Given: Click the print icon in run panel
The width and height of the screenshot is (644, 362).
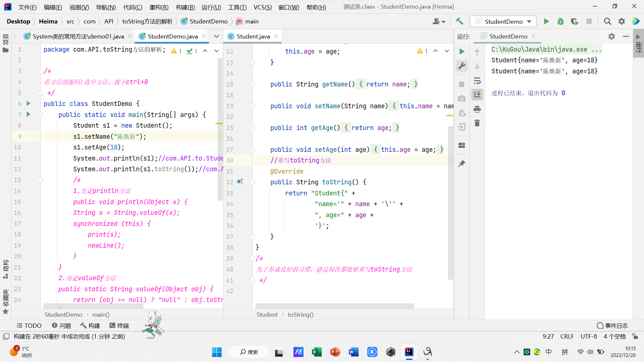Looking at the screenshot, I should tap(477, 109).
